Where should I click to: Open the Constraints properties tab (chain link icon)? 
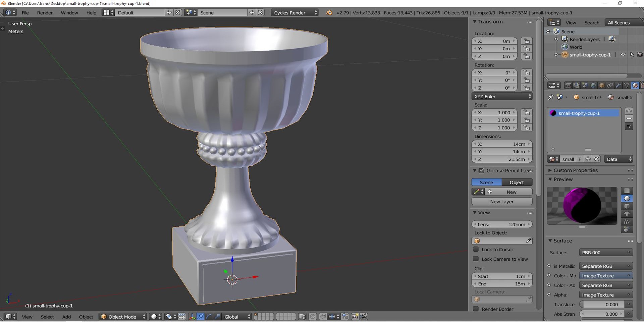click(x=610, y=86)
